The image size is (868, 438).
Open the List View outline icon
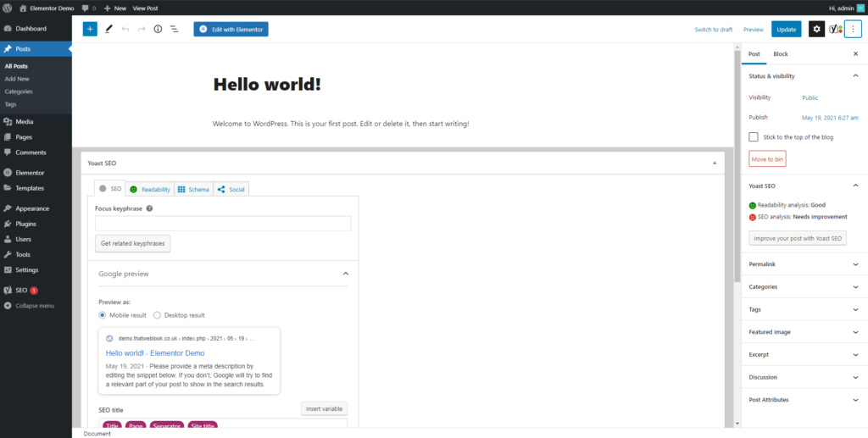pos(174,29)
